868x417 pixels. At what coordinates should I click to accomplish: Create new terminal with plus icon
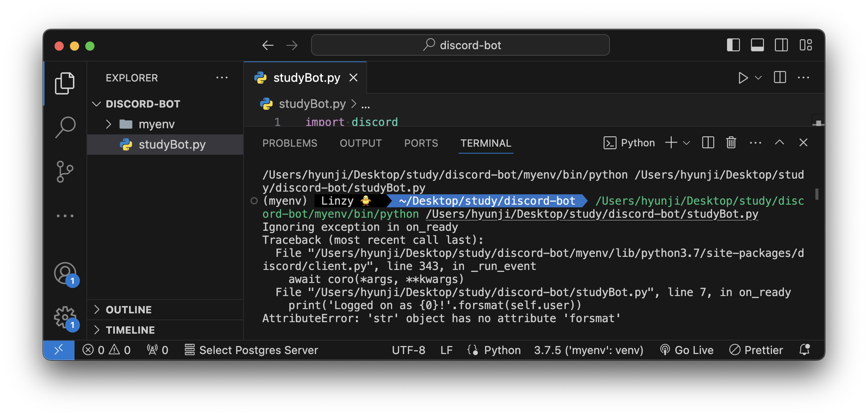(671, 143)
